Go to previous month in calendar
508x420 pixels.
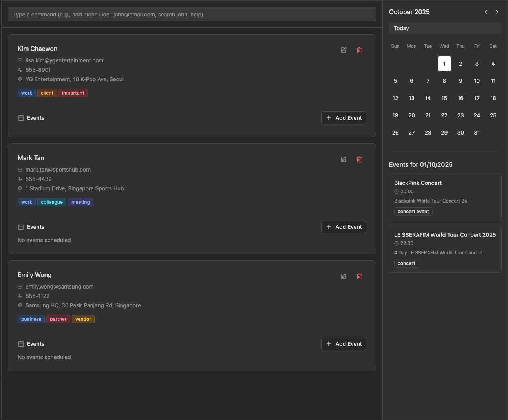click(x=486, y=12)
